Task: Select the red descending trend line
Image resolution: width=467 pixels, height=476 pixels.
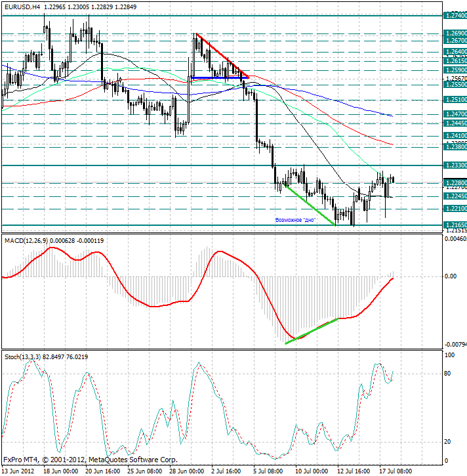Action: coord(220,54)
